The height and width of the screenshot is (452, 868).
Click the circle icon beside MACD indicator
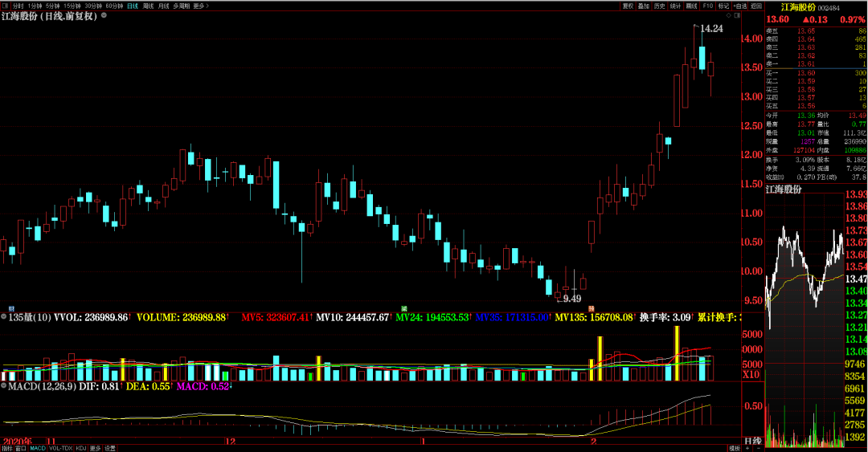tap(4, 386)
